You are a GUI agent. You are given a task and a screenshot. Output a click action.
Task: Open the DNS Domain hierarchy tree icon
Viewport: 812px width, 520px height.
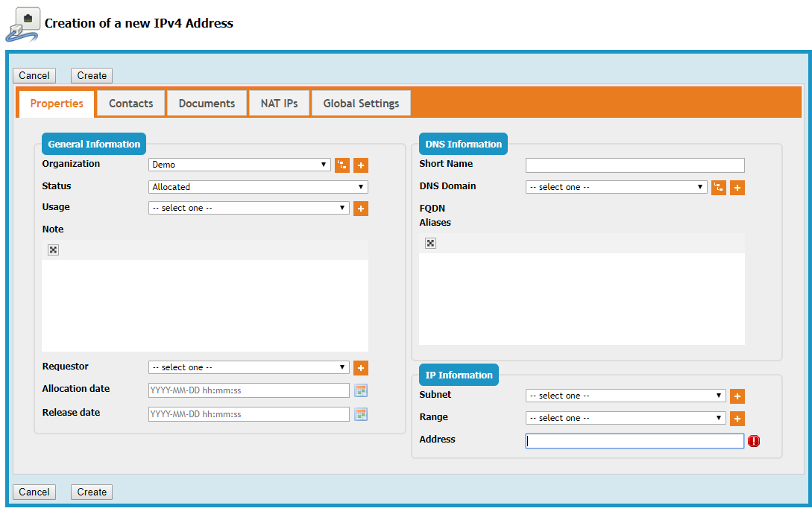(x=719, y=188)
